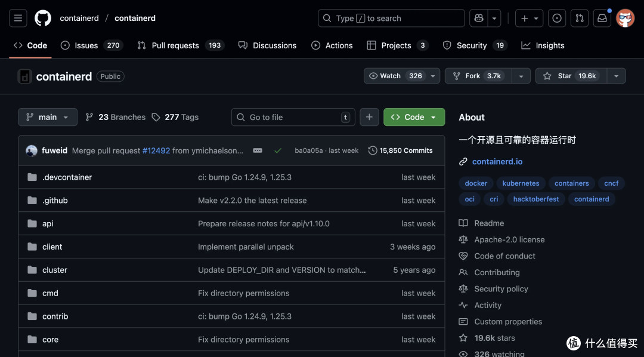Focus the Go to file input
This screenshot has height=357, width=644.
pyautogui.click(x=293, y=117)
